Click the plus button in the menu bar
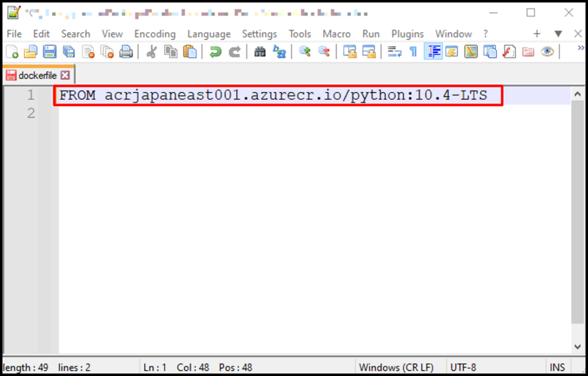The width and height of the screenshot is (588, 376). click(x=537, y=34)
